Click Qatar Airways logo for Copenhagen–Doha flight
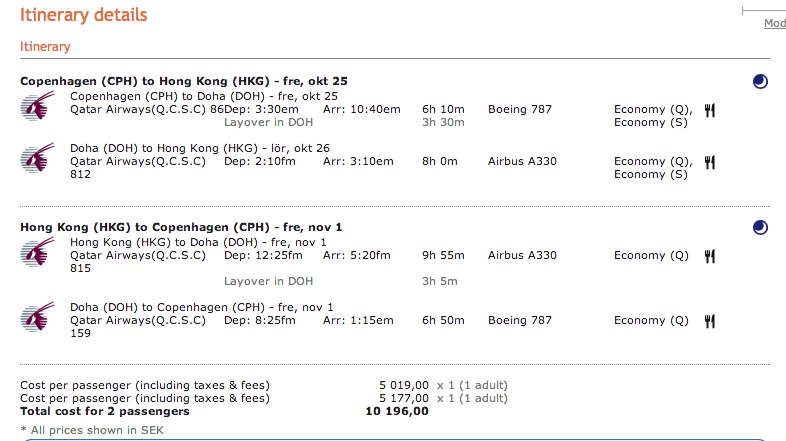This screenshot has height=441, width=786. [37, 107]
